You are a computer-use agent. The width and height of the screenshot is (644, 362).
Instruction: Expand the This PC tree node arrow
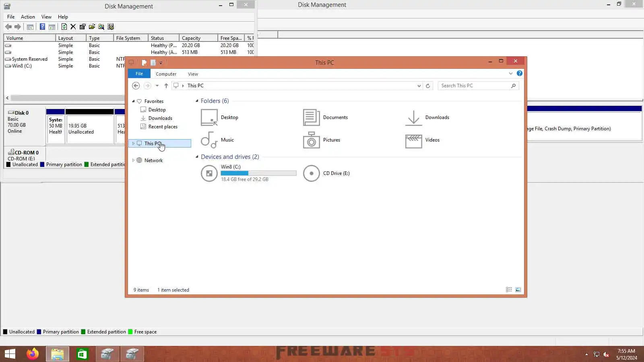tap(133, 144)
